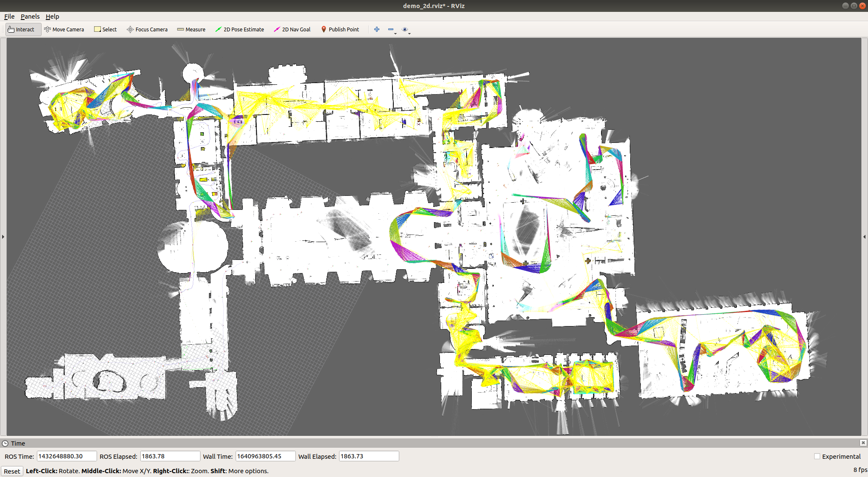Click inside the ROS Time field
This screenshot has width=868, height=477.
[66, 456]
